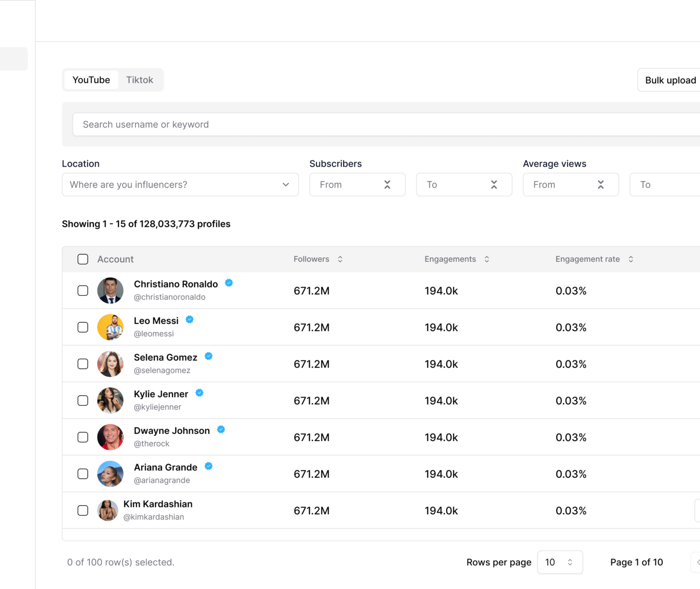Clear the Average views From field icon
This screenshot has height=589, width=700.
(601, 185)
